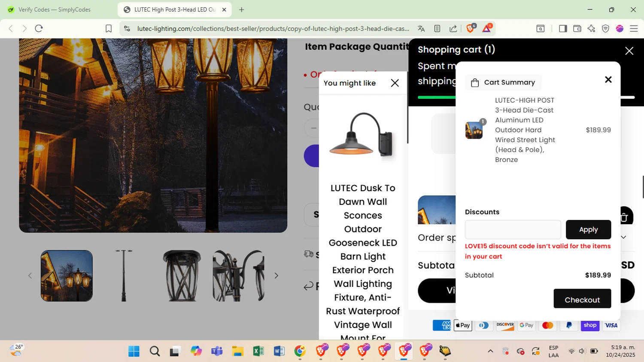Image resolution: width=644 pixels, height=362 pixels.
Task: Open Excel from the taskbar
Action: pos(258,351)
